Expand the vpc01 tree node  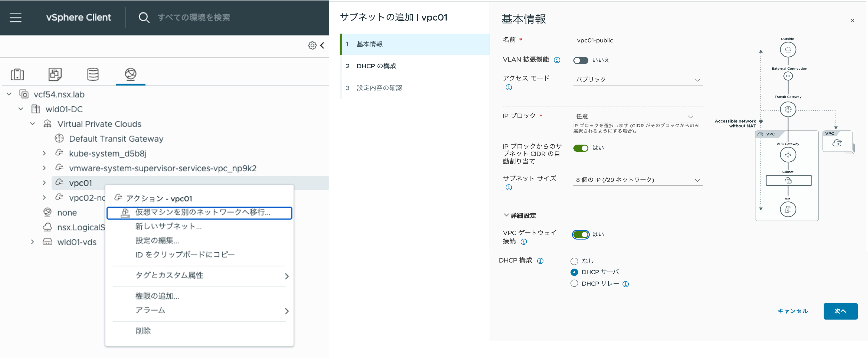(x=44, y=183)
